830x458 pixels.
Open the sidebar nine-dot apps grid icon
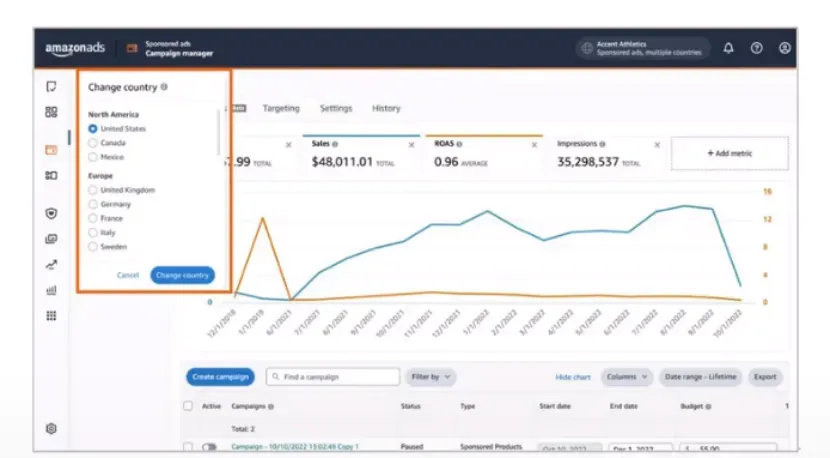[51, 316]
